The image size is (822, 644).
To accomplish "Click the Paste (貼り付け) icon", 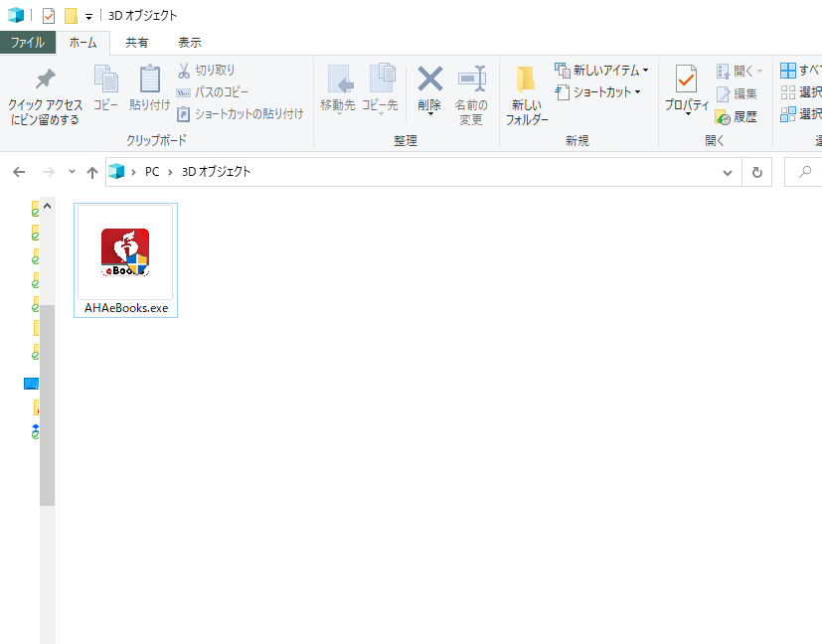I will click(149, 80).
